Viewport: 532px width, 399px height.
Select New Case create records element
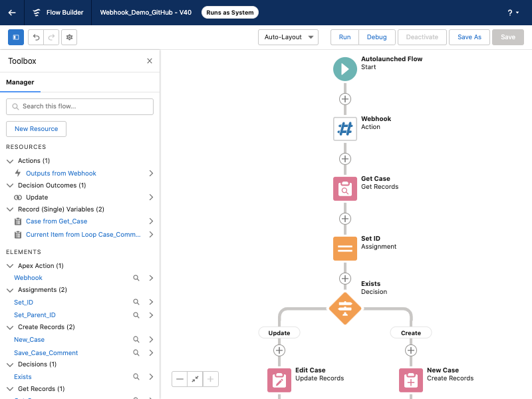(x=411, y=380)
